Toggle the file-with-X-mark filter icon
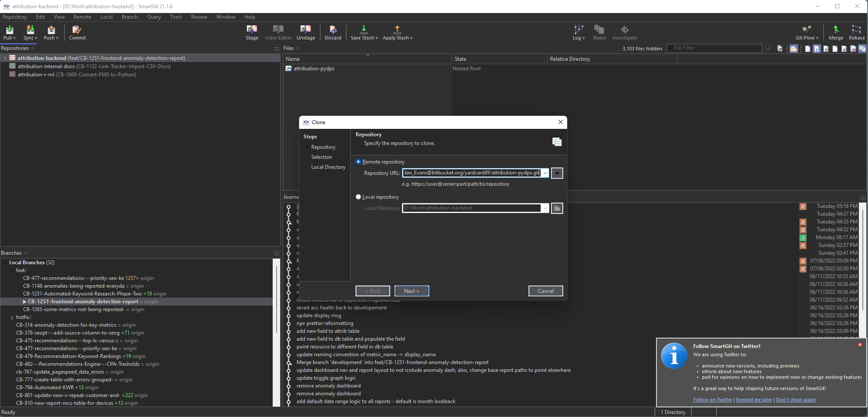Screen dimensions: 868x417 [x=826, y=49]
